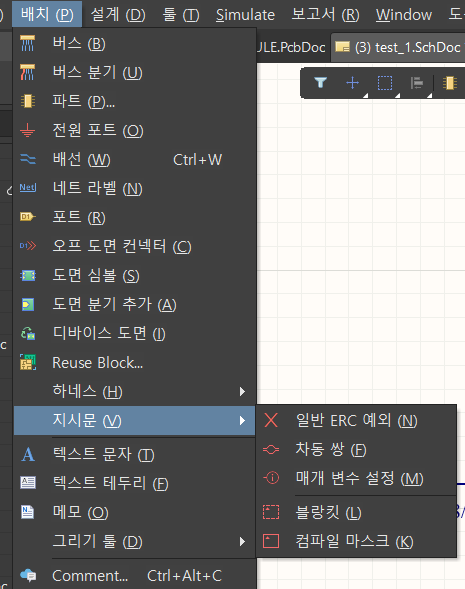Expand the 지시문 (V) submenu arrow

tap(242, 420)
